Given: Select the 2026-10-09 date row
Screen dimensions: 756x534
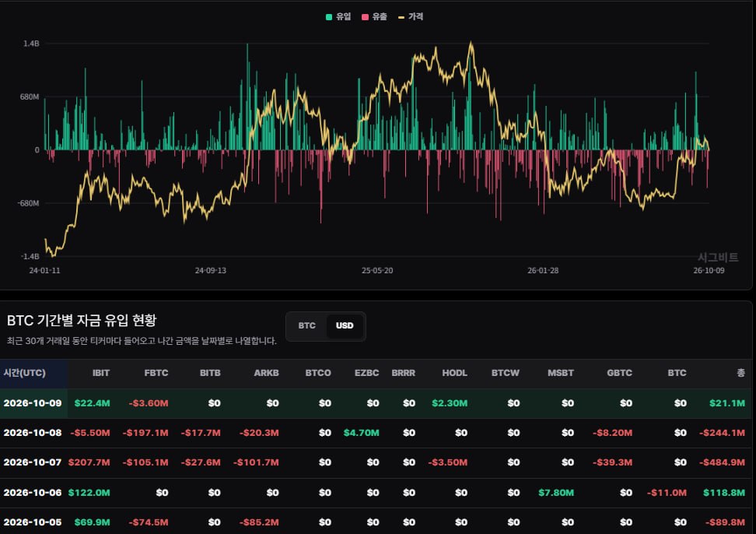Looking at the screenshot, I should coord(376,403).
